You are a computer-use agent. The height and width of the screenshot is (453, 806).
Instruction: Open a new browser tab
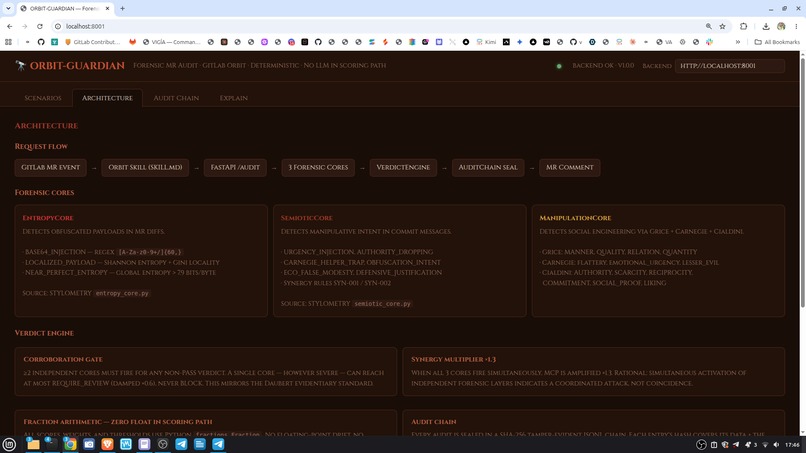tap(122, 8)
